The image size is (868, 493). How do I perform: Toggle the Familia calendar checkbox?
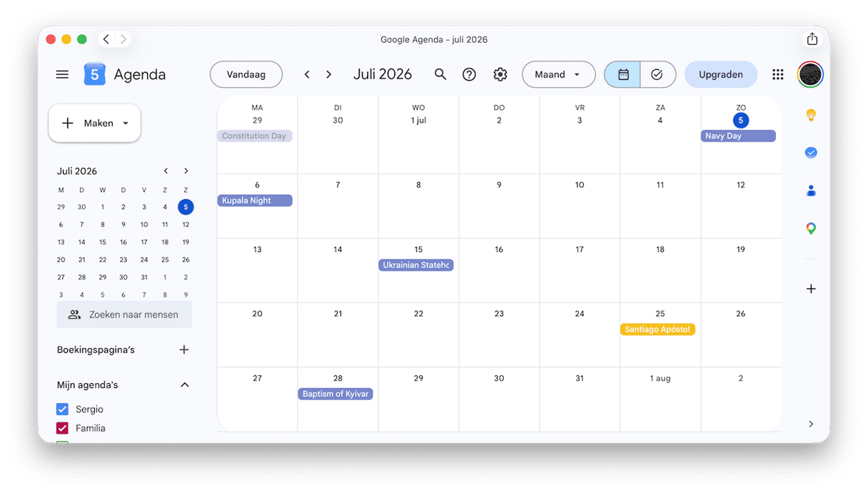pyautogui.click(x=62, y=428)
